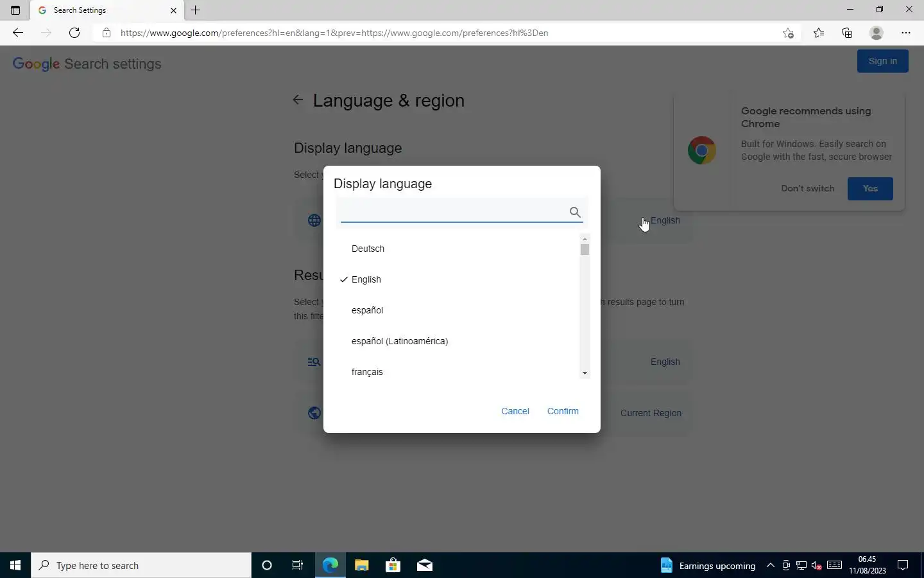Open the notification center icon

(903, 565)
